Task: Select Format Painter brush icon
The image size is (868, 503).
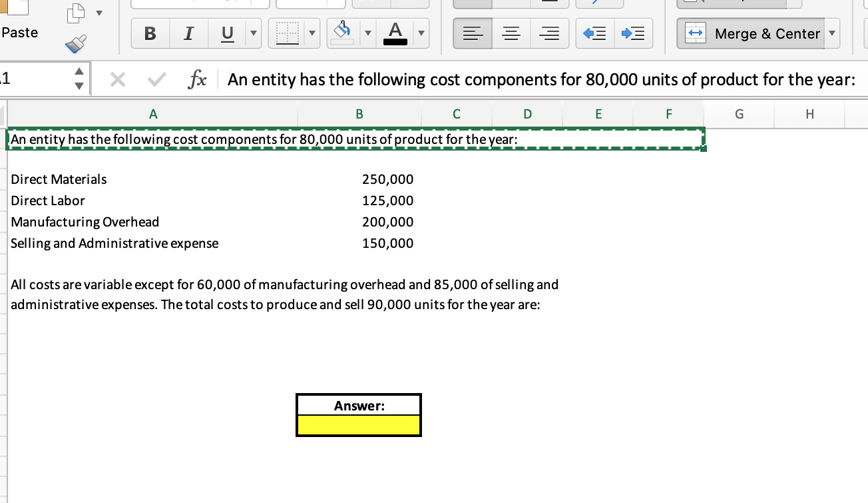Action: pos(76,43)
